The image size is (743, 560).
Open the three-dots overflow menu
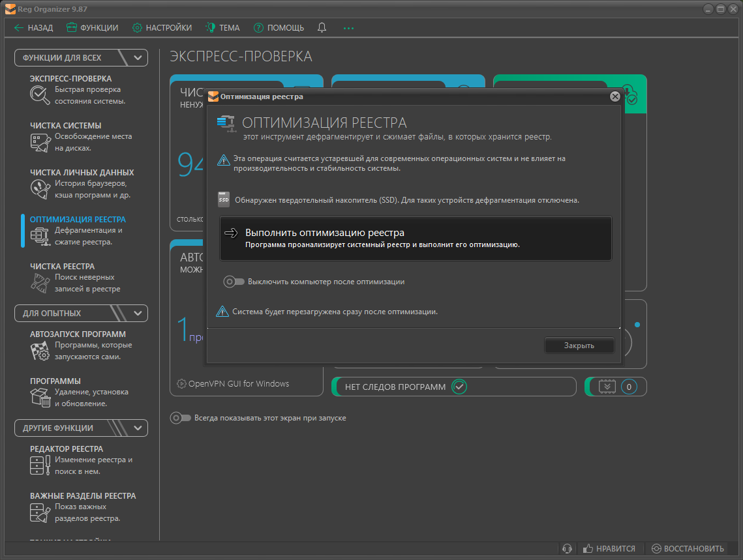[x=348, y=28]
